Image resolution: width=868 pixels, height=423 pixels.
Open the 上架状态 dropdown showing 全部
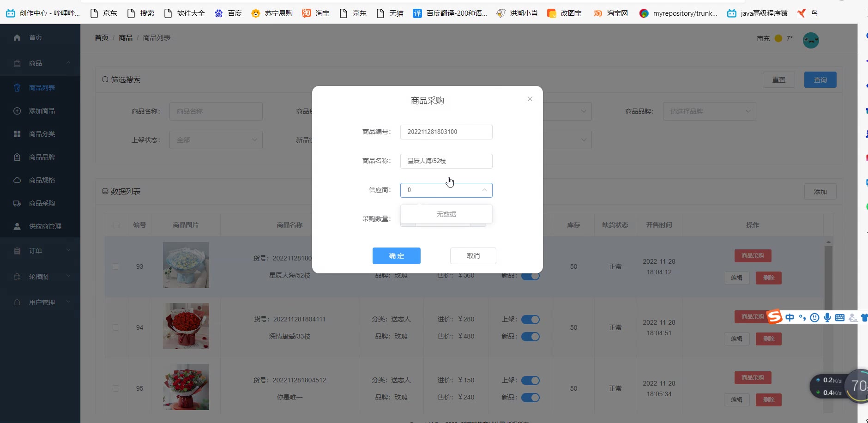(216, 140)
